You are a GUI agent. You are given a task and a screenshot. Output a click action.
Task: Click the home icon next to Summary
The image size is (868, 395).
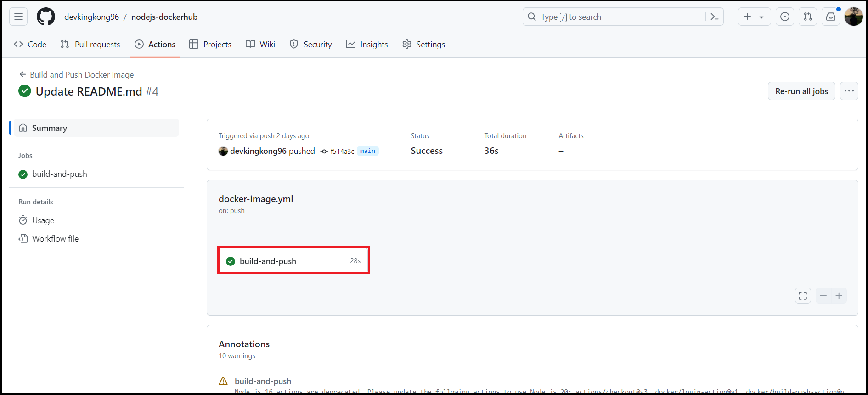pos(23,128)
